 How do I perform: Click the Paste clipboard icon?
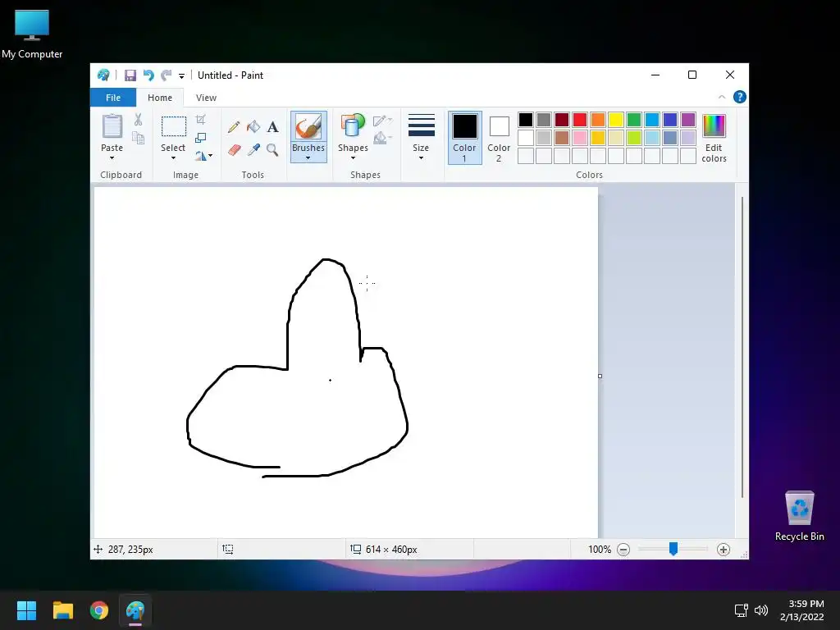112,126
